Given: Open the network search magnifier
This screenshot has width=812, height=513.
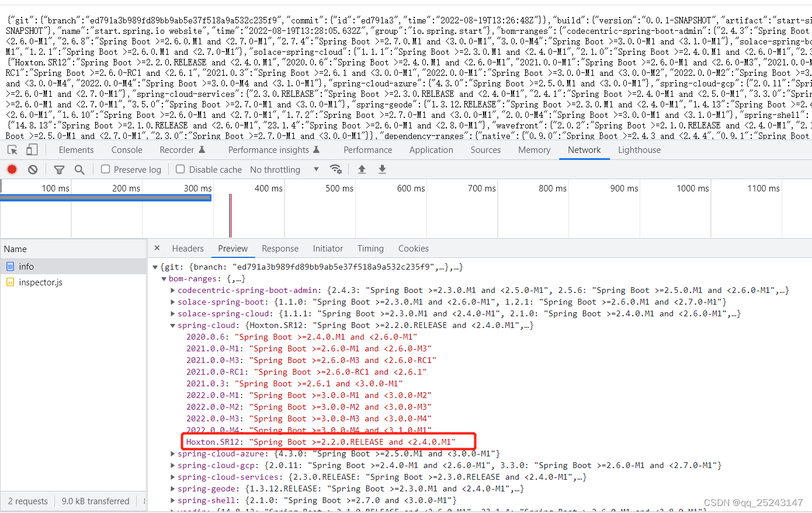Looking at the screenshot, I should (x=79, y=169).
